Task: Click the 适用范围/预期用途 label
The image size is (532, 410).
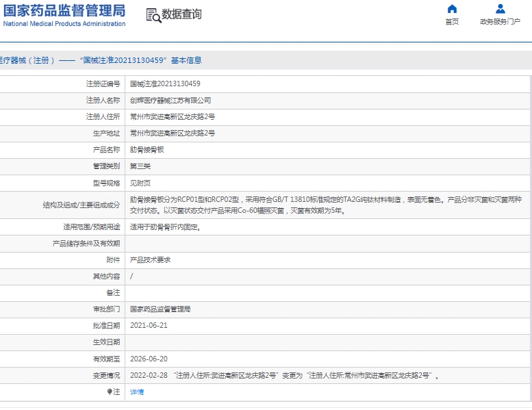Action: click(x=92, y=227)
